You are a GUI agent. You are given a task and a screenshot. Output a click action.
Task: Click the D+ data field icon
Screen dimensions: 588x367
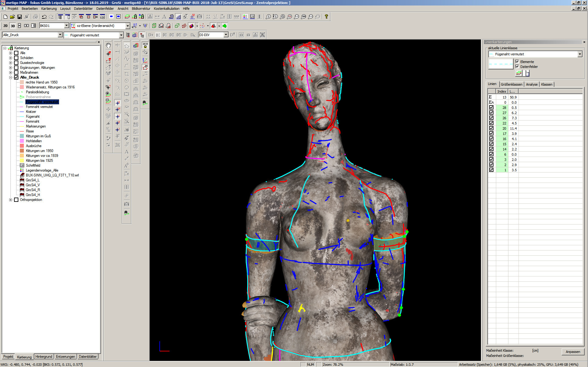coord(151,35)
